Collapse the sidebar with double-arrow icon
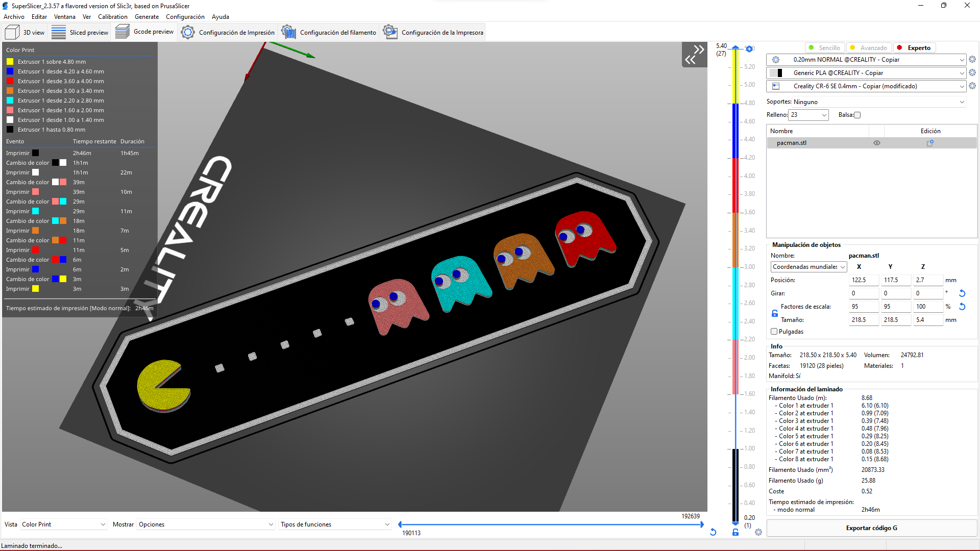The height and width of the screenshot is (551, 980). click(694, 55)
